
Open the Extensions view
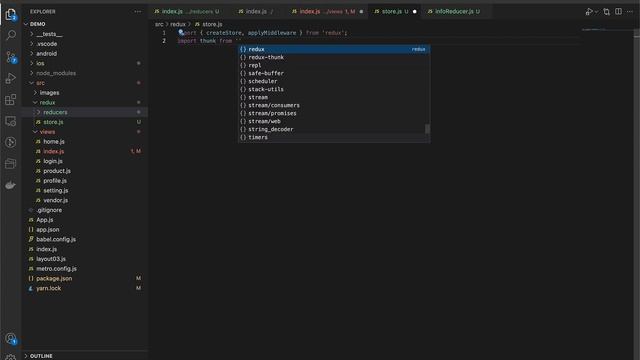(x=11, y=100)
